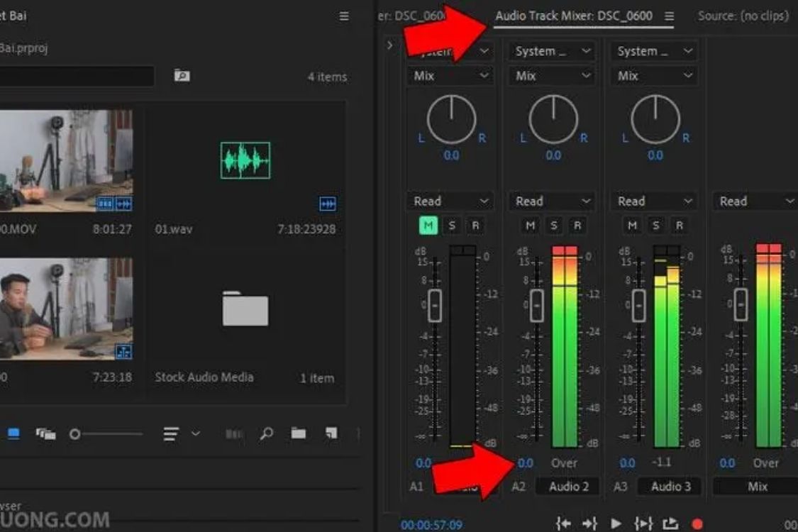Switch to the Source (no clips) tab

[x=743, y=16]
